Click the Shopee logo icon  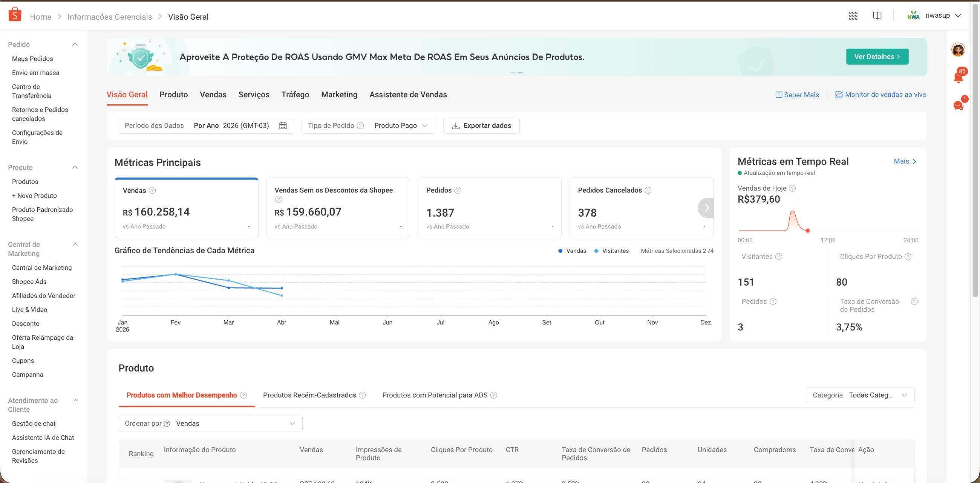pyautogui.click(x=14, y=15)
